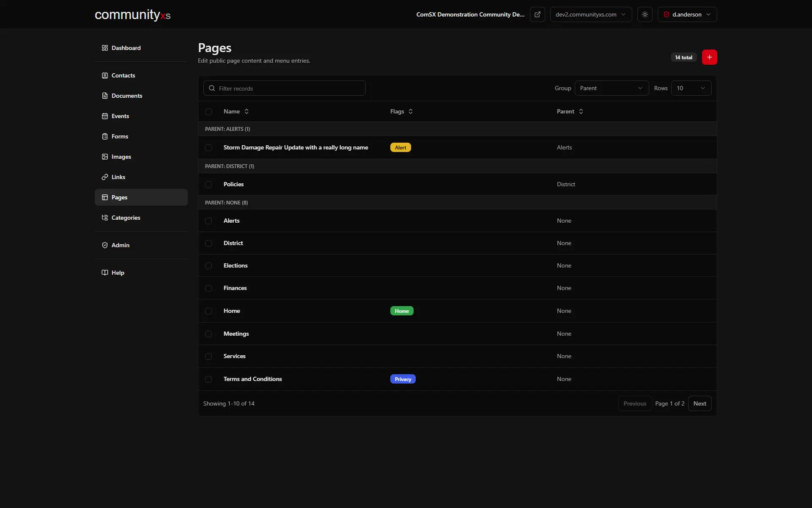Tick the Elections row checkbox
The height and width of the screenshot is (508, 812).
(x=208, y=266)
